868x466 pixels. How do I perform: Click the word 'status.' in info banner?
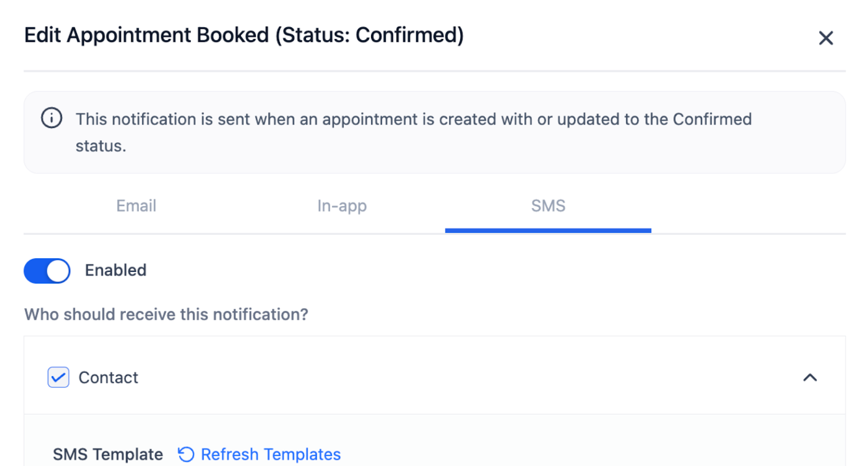(x=101, y=146)
